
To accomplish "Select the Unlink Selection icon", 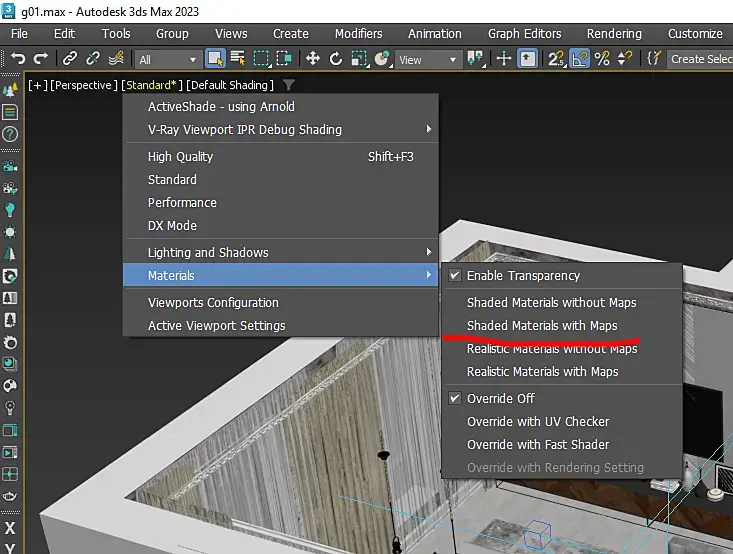I will click(93, 58).
